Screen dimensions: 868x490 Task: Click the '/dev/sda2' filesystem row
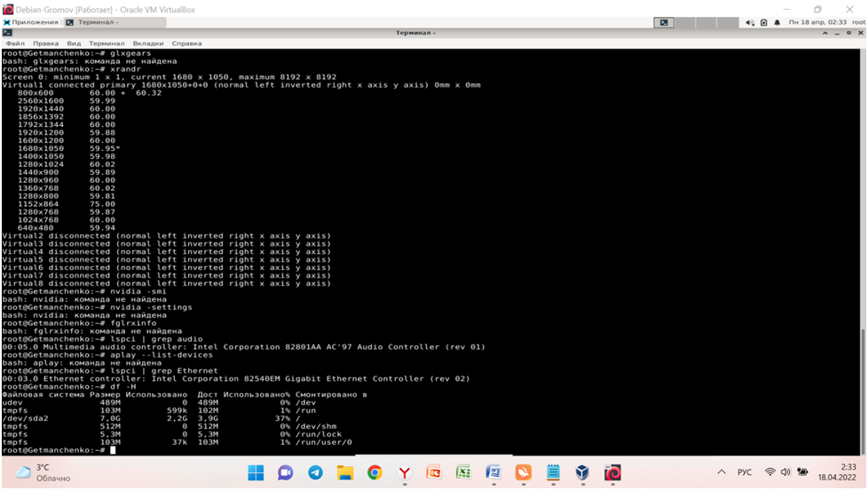click(152, 419)
